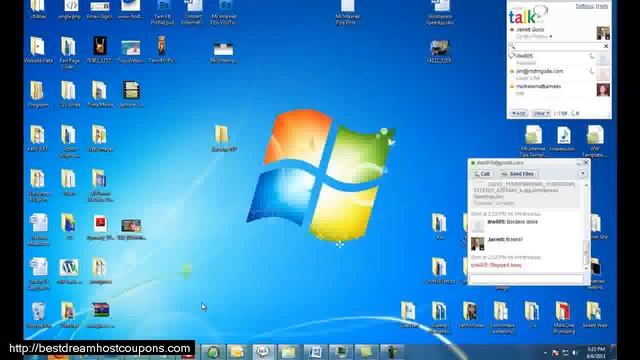Expand the status dropdown under Jarrett Gucci
This screenshot has width=640, height=360.
click(x=551, y=37)
